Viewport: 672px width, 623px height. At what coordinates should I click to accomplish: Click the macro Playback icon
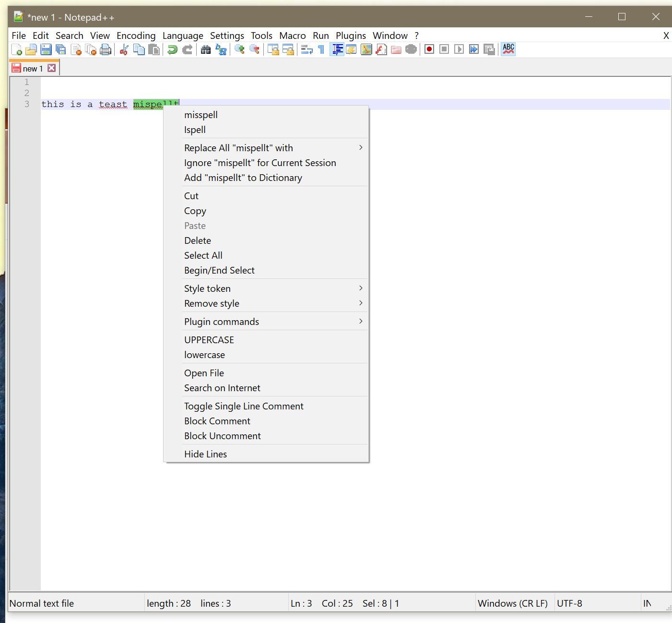(459, 49)
